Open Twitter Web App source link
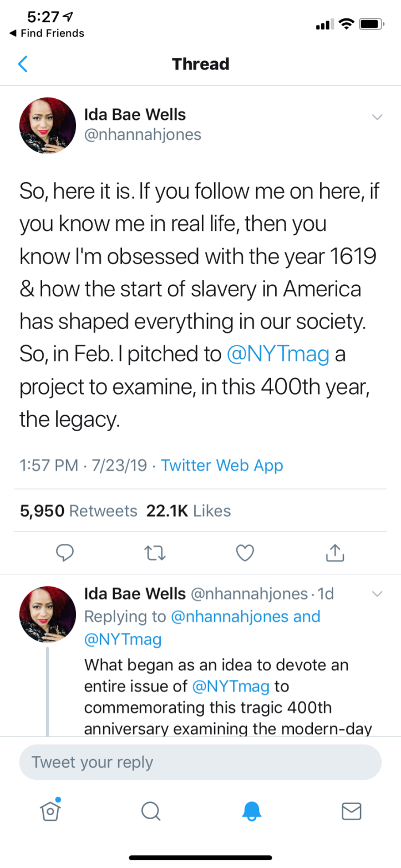The width and height of the screenshot is (401, 868). [222, 465]
